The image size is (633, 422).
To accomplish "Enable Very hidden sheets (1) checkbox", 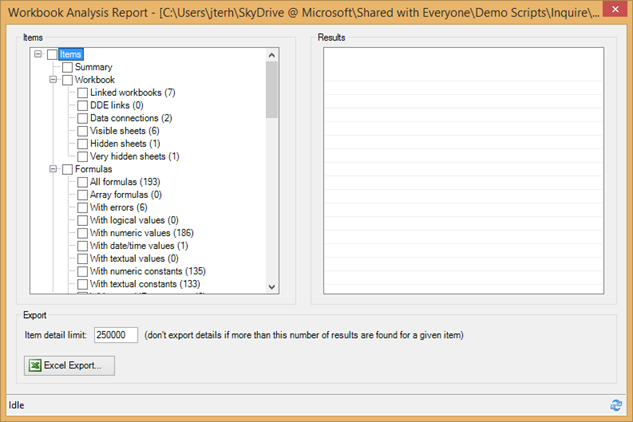I will pos(82,156).
